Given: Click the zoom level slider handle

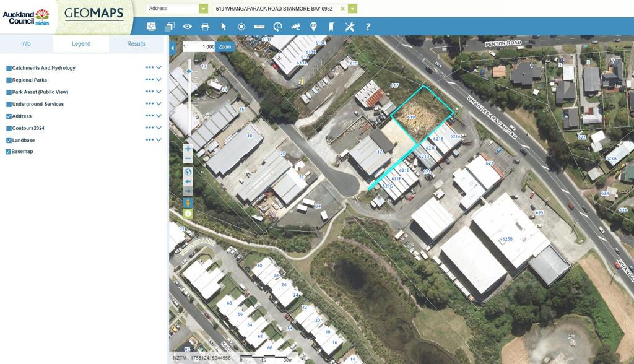Looking at the screenshot, I should coord(189,71).
